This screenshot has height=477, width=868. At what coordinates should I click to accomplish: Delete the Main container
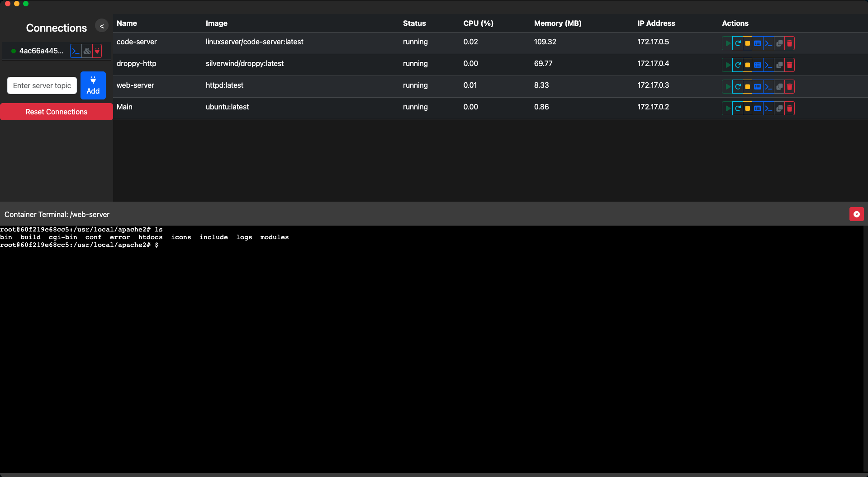[790, 109]
